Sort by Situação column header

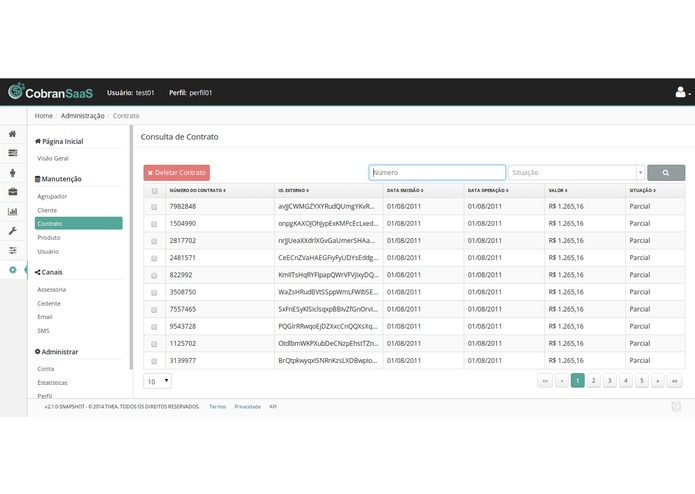click(642, 191)
